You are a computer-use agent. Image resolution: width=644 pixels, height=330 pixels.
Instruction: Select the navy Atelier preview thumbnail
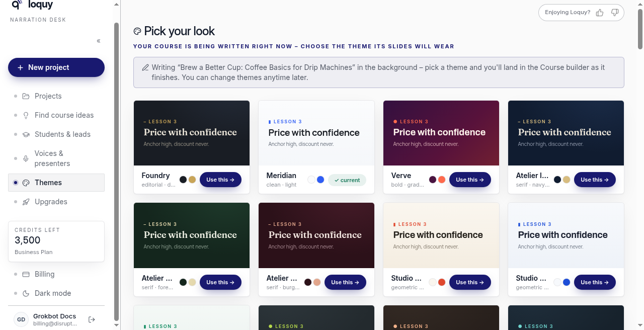coord(566,133)
